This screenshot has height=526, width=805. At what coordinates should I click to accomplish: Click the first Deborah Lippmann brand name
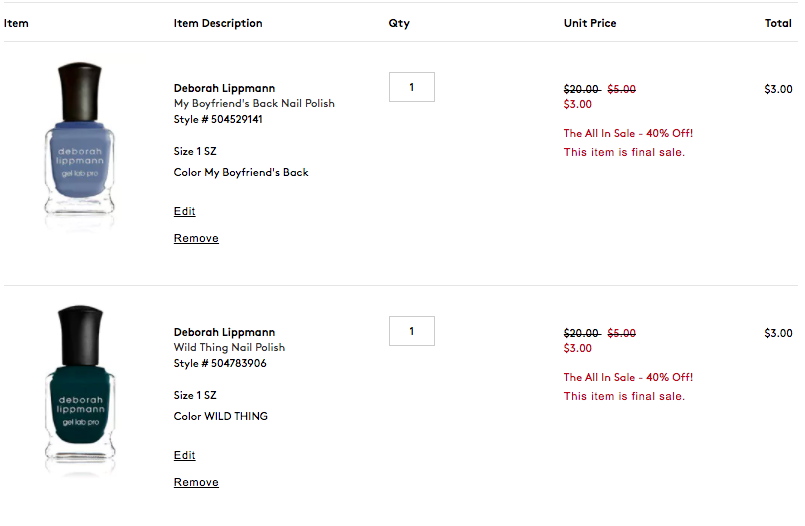224,88
